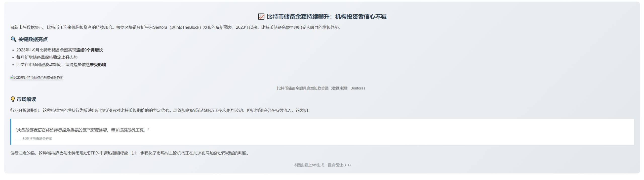Click the italic quote about 大型投资者
This screenshot has height=180, width=644.
coord(82,130)
